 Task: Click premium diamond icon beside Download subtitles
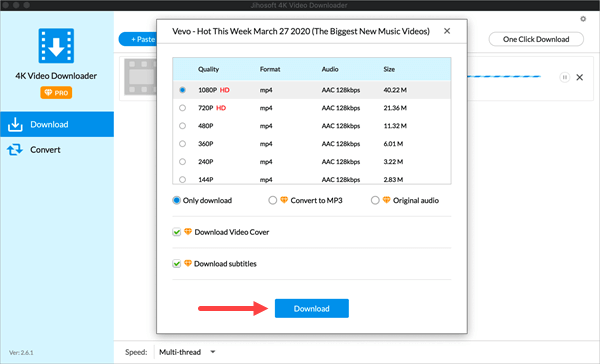(188, 263)
